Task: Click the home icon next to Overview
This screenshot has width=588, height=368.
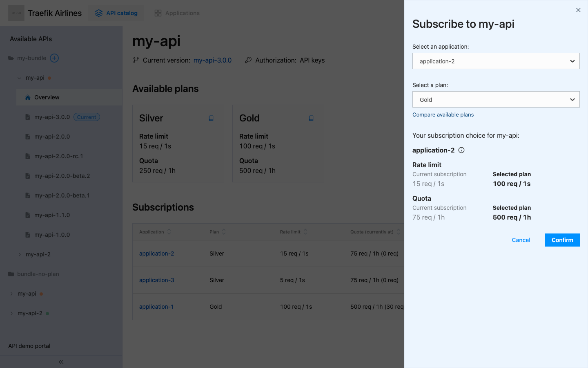Action: tap(27, 97)
